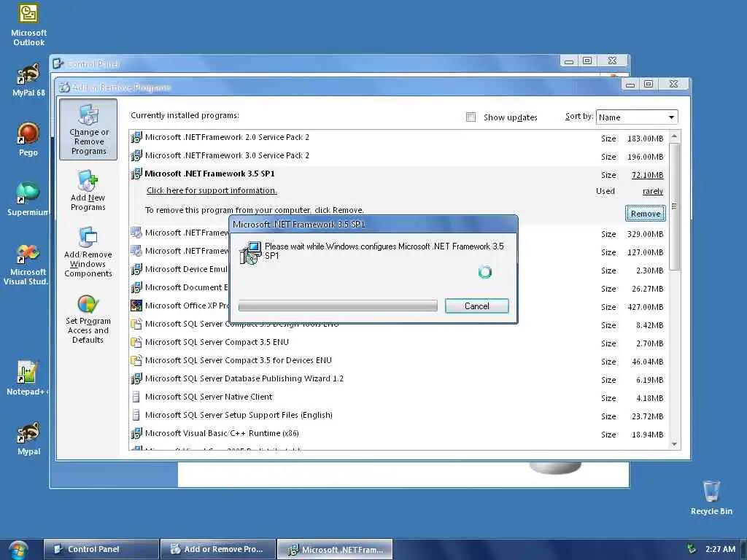Select Add New Programs sidebar button

click(x=88, y=190)
